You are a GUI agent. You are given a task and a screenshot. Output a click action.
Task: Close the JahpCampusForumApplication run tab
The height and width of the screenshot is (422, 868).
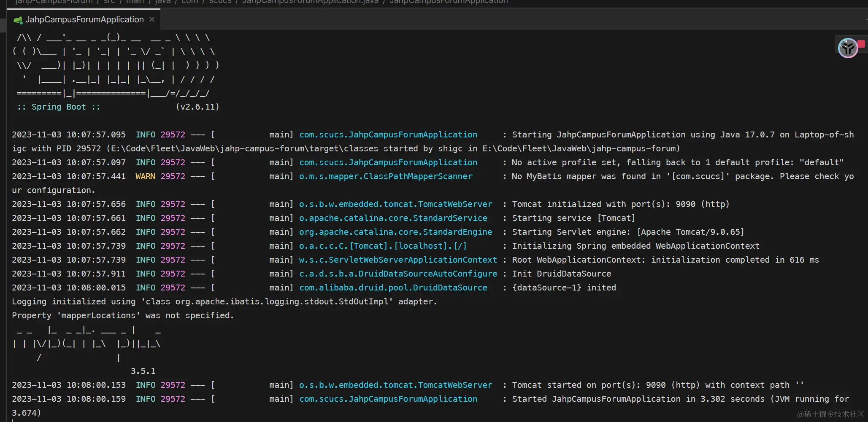pos(152,19)
